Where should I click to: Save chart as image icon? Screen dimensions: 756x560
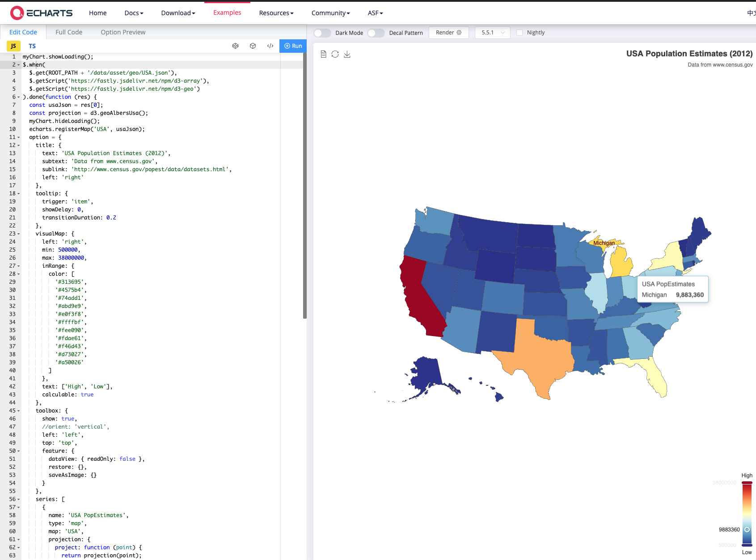tap(347, 54)
